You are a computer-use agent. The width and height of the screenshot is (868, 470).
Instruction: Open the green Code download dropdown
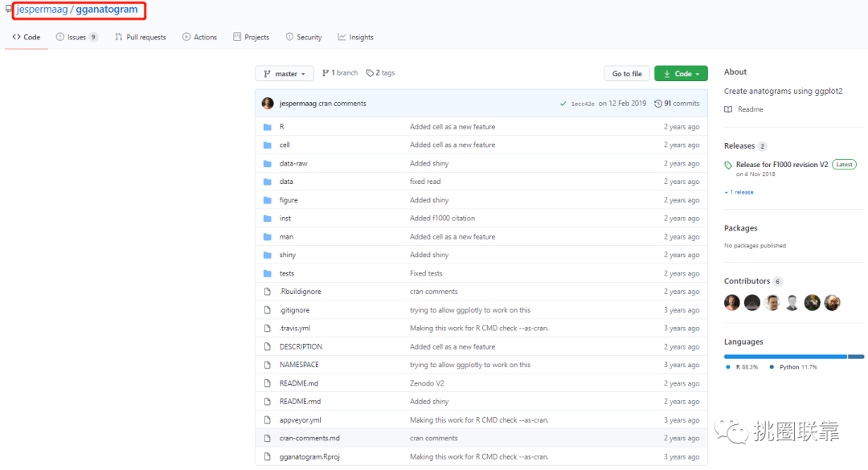681,74
